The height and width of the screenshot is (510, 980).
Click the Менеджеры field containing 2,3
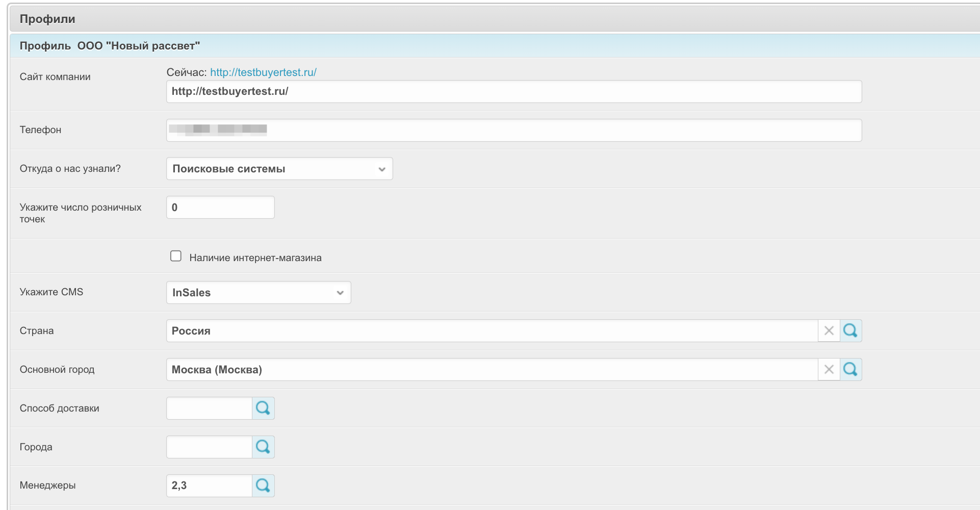pos(210,486)
